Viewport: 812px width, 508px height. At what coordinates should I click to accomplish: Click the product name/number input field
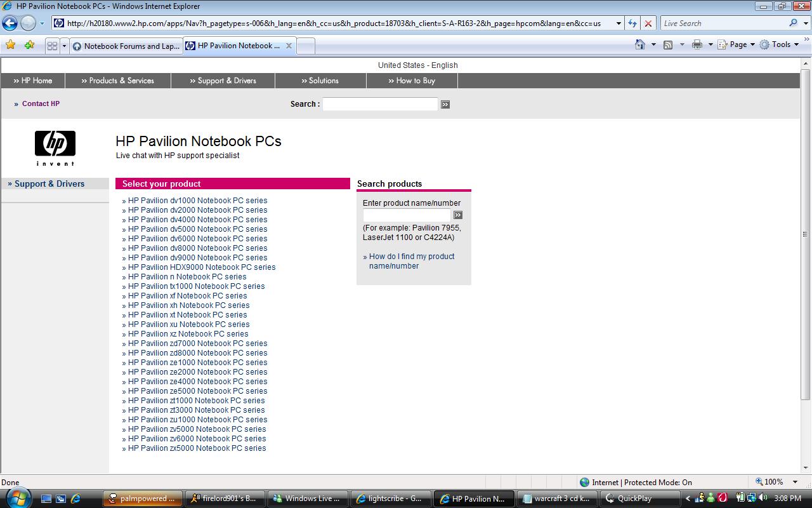(407, 215)
